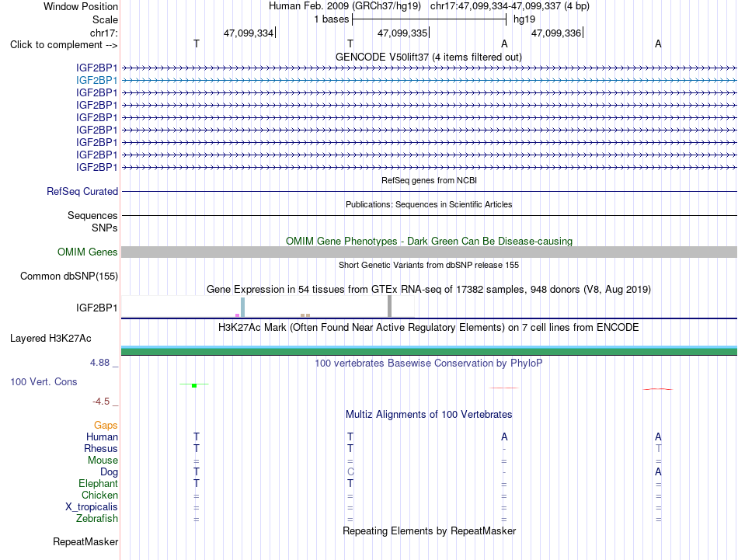738x560 pixels.
Task: Open the GENCODE V50lift37 track title
Action: coord(428,57)
